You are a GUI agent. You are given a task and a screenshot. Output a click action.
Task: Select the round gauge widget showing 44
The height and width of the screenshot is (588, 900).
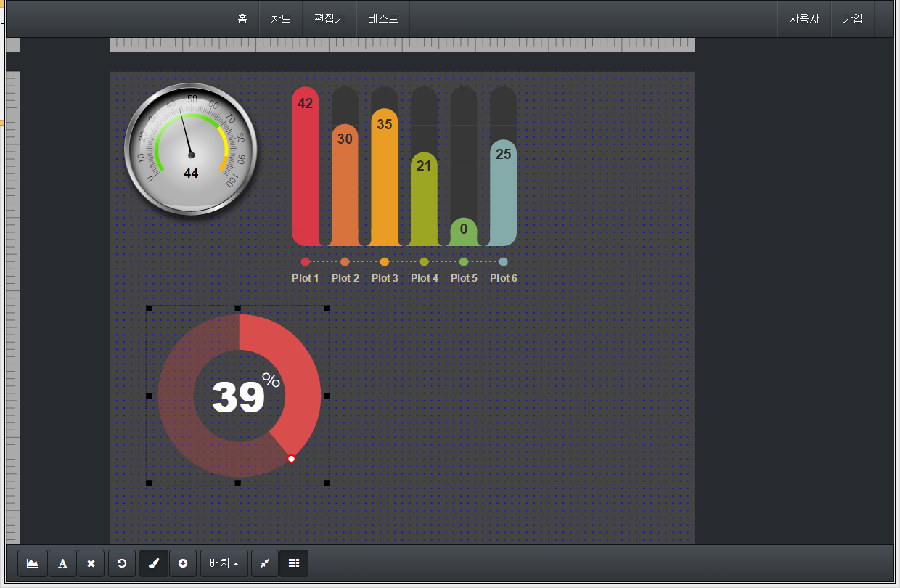tap(191, 150)
